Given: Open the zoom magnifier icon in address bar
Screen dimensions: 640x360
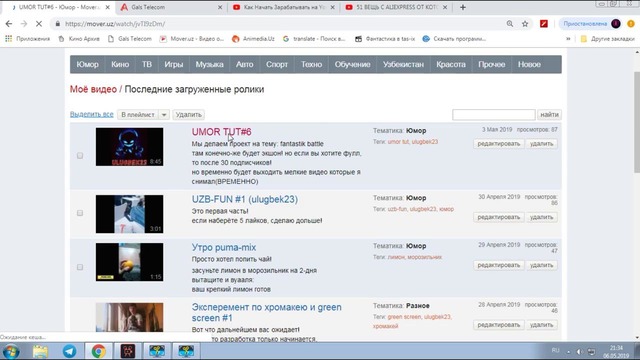Looking at the screenshot, I should point(510,24).
